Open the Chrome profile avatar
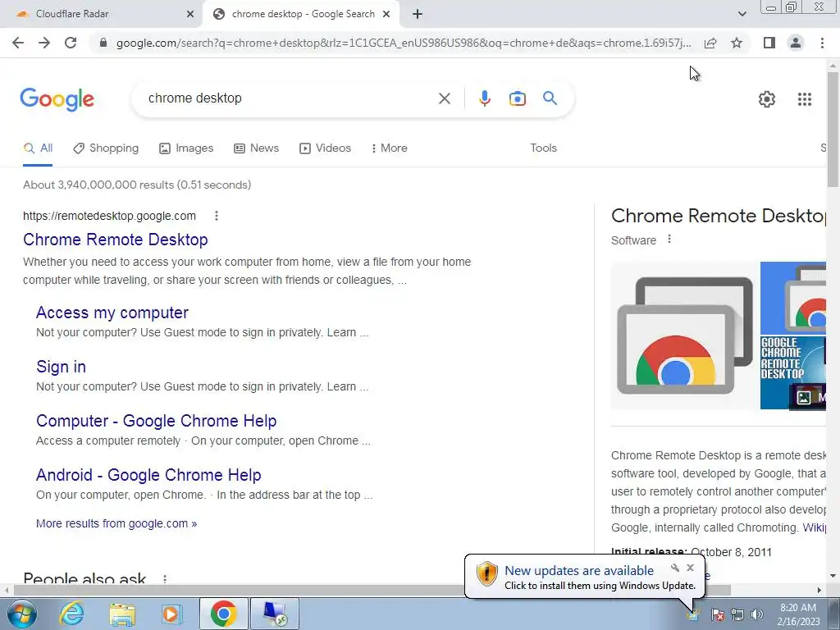The height and width of the screenshot is (630, 840). 796,43
